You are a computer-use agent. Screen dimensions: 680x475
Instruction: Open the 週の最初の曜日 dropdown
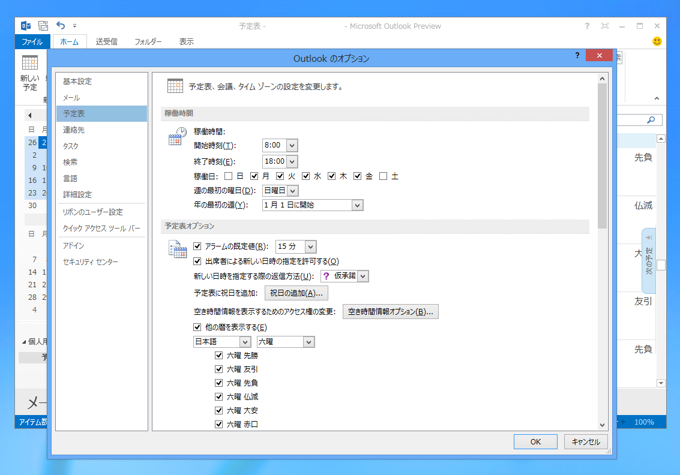pyautogui.click(x=293, y=190)
